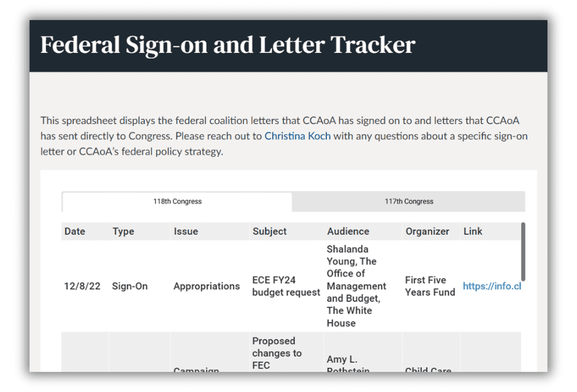Click the Shalanda Young audience cell
577x392 pixels.
pyautogui.click(x=357, y=286)
